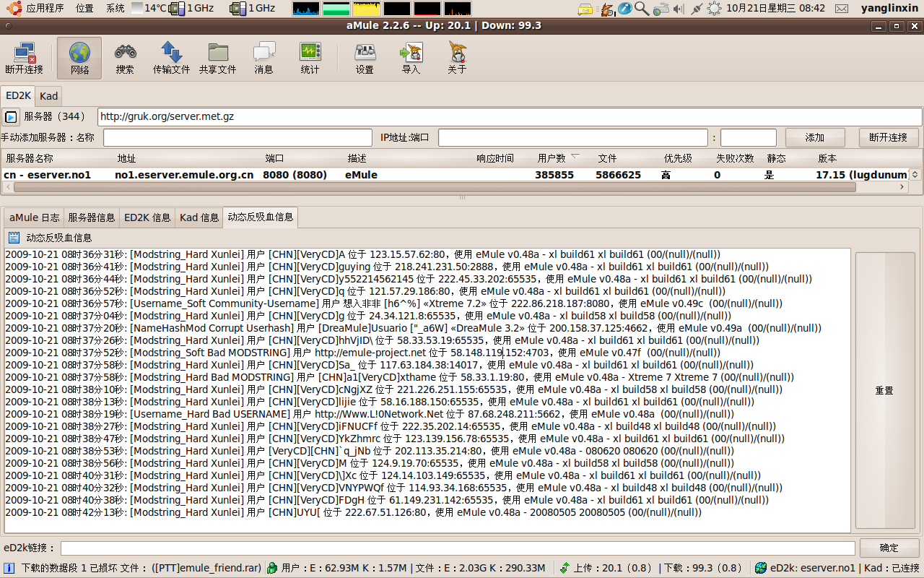Click the brightness sun tray icon
Viewport: 924px width, 578px height.
pos(714,9)
